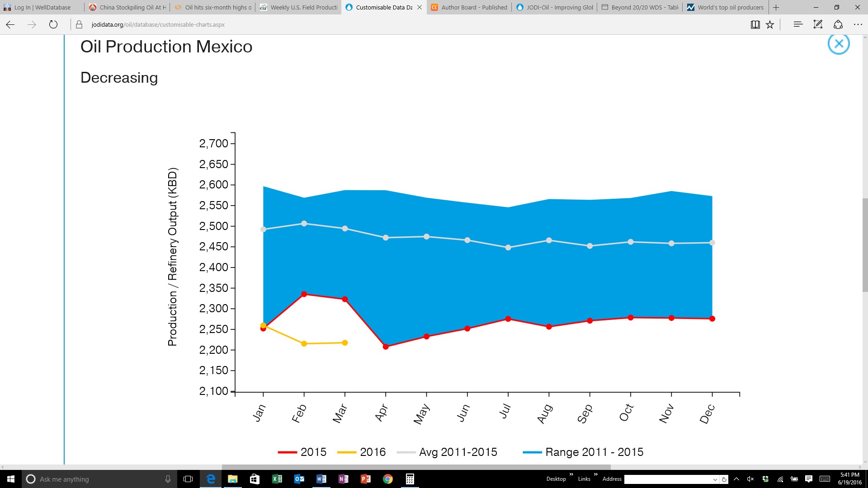Switch to Weekly U.S. Field Production tab
Image resolution: width=868 pixels, height=488 pixels.
coord(299,7)
